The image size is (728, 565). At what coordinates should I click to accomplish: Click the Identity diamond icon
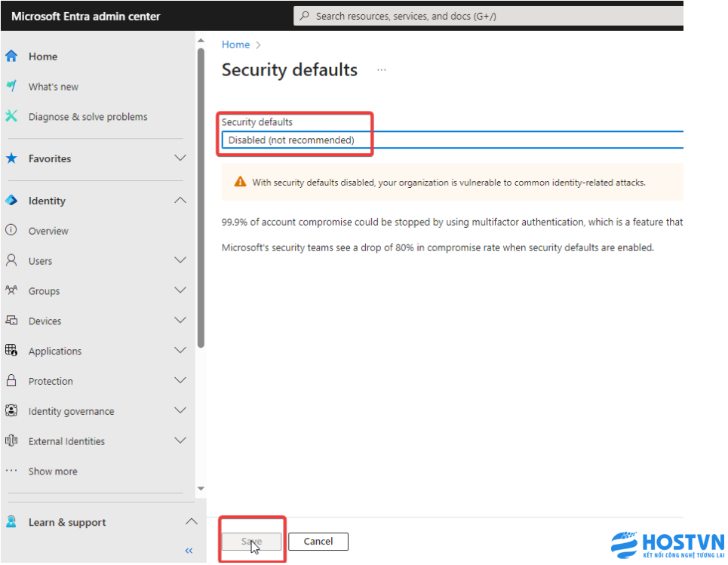click(11, 201)
